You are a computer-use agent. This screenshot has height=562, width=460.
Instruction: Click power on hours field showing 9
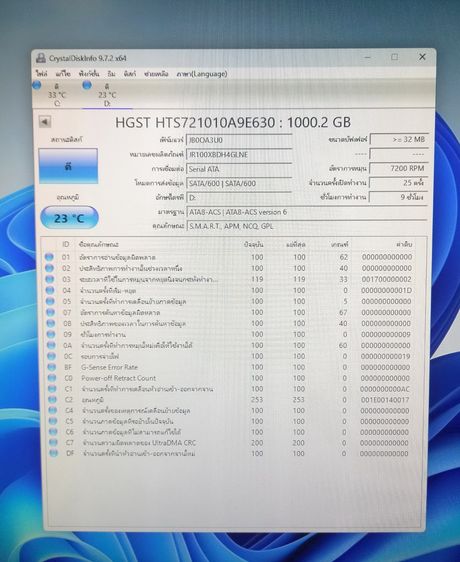pos(399,197)
